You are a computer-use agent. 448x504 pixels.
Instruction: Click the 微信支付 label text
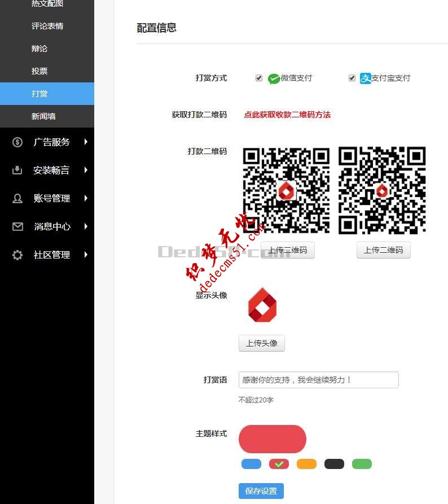click(x=296, y=78)
